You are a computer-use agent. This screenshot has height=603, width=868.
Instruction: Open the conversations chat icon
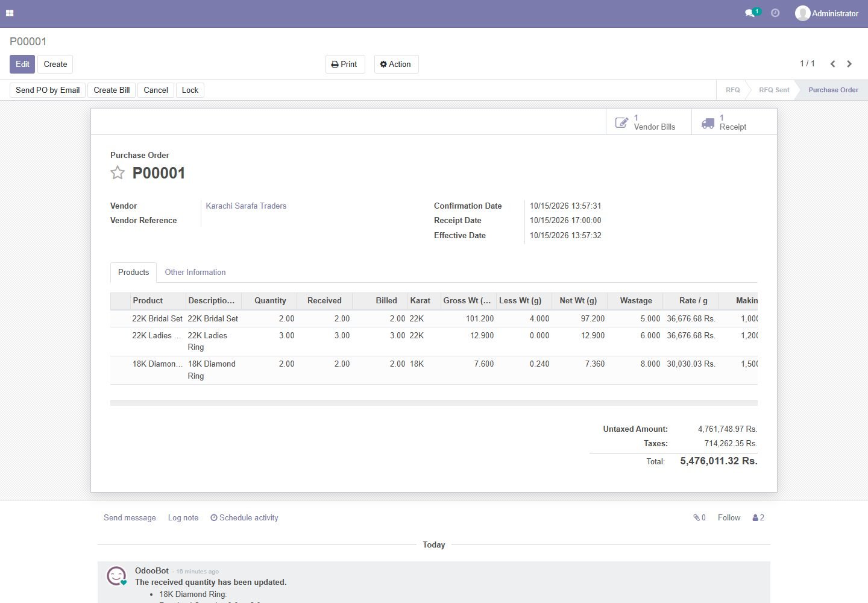coord(752,13)
